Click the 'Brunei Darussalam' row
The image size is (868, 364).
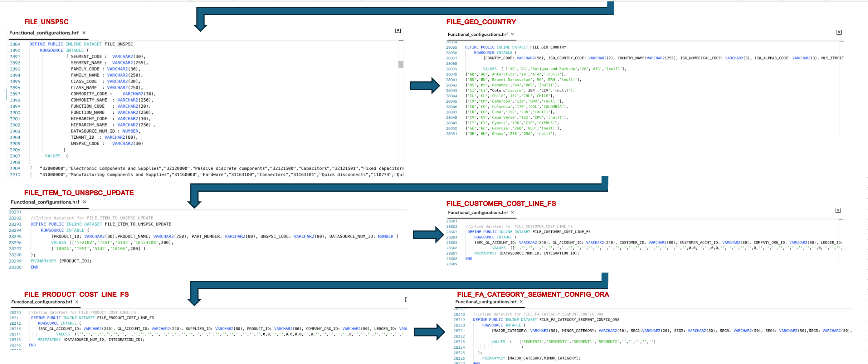pyautogui.click(x=523, y=80)
